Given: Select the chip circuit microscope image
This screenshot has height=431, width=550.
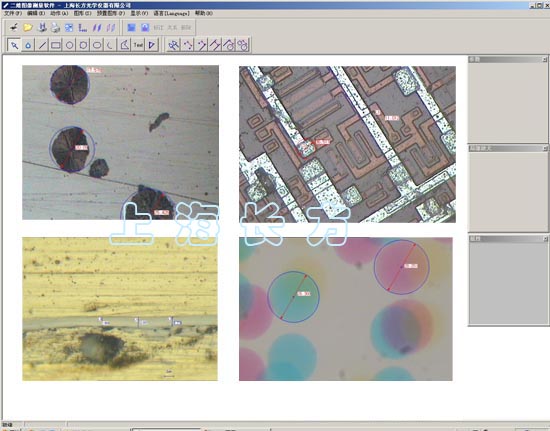Looking at the screenshot, I should (347, 144).
